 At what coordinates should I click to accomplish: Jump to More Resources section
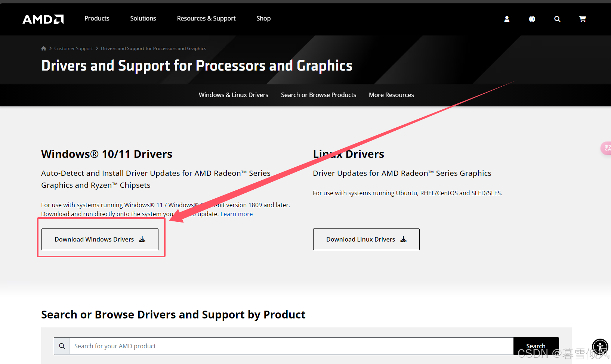coord(391,95)
